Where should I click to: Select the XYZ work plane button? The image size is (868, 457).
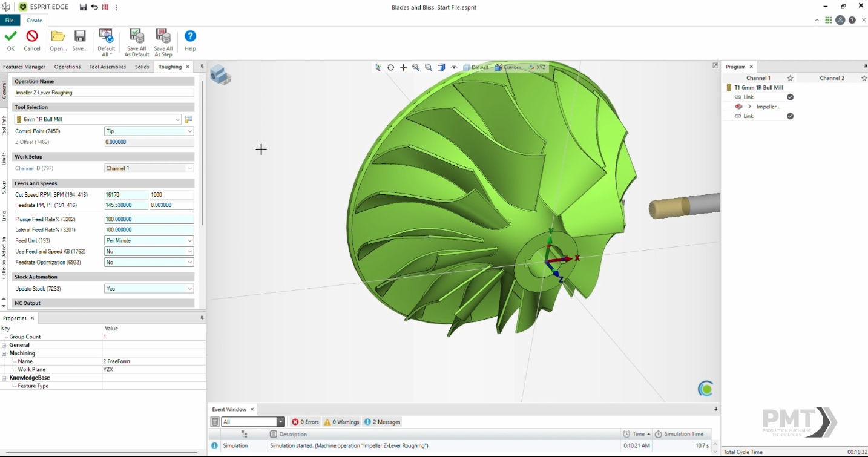[537, 67]
